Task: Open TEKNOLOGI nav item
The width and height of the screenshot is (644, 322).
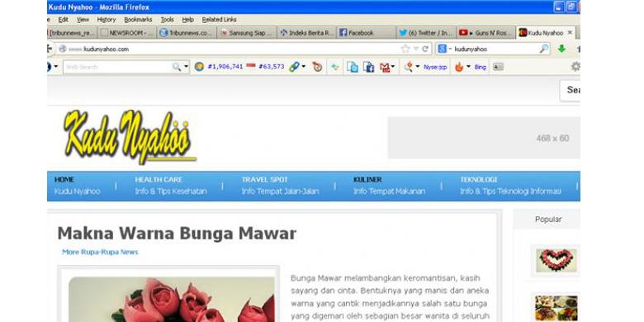Action: click(510, 186)
